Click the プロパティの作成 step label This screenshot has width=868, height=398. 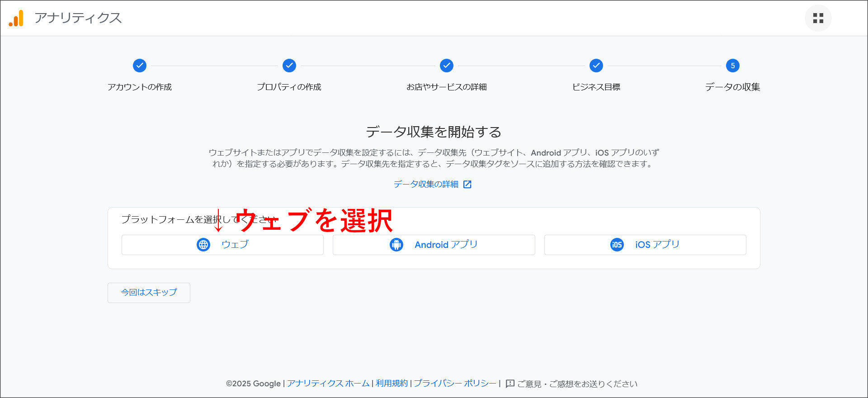289,87
